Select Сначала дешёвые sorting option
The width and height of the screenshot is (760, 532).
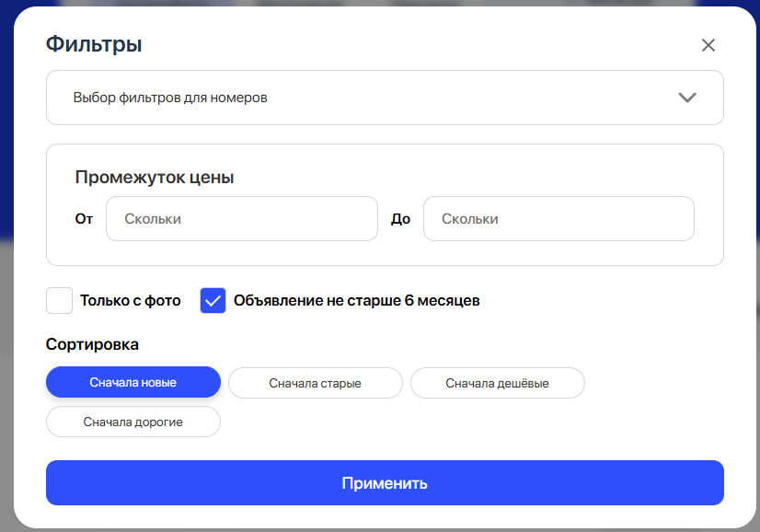[x=498, y=383]
